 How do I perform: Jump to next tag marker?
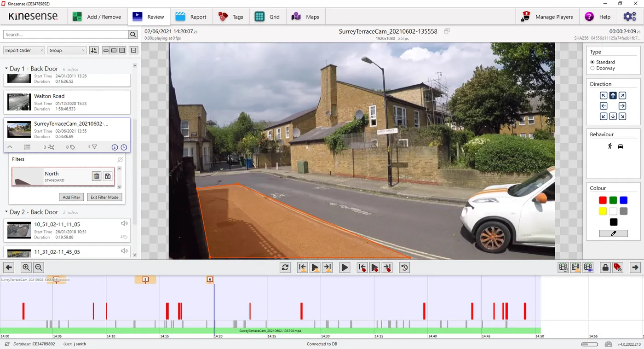[x=387, y=267]
